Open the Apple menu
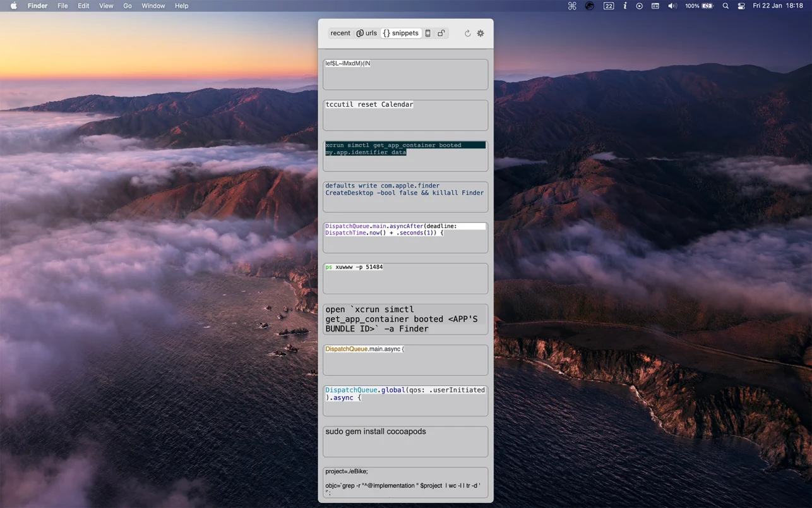Screen dimensions: 812x508 (13, 6)
